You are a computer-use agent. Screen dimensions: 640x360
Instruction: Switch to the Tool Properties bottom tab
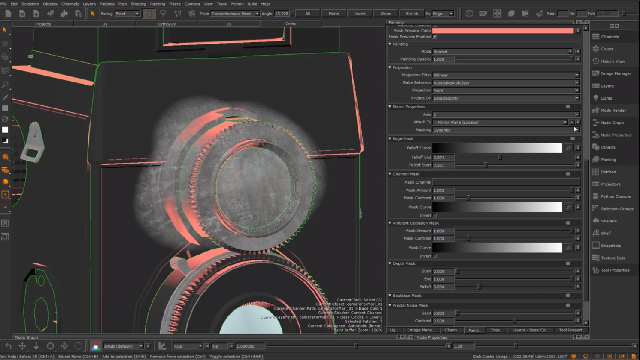point(570,330)
